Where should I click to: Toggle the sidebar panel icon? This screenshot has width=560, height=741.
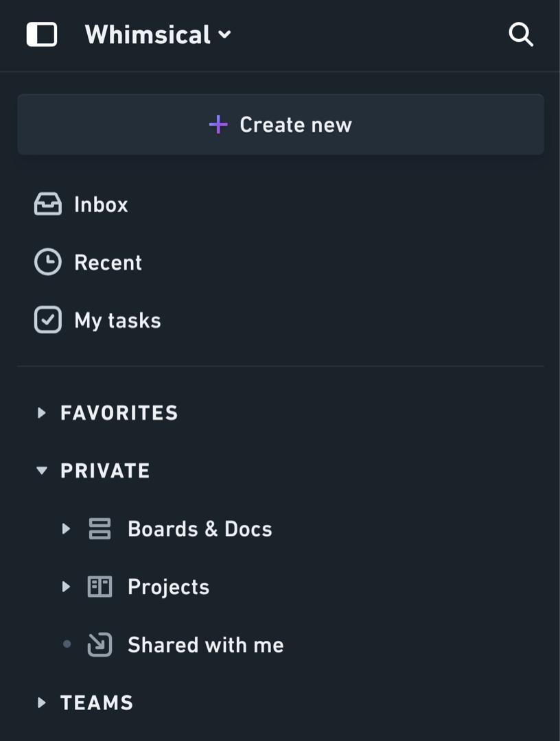[x=42, y=34]
